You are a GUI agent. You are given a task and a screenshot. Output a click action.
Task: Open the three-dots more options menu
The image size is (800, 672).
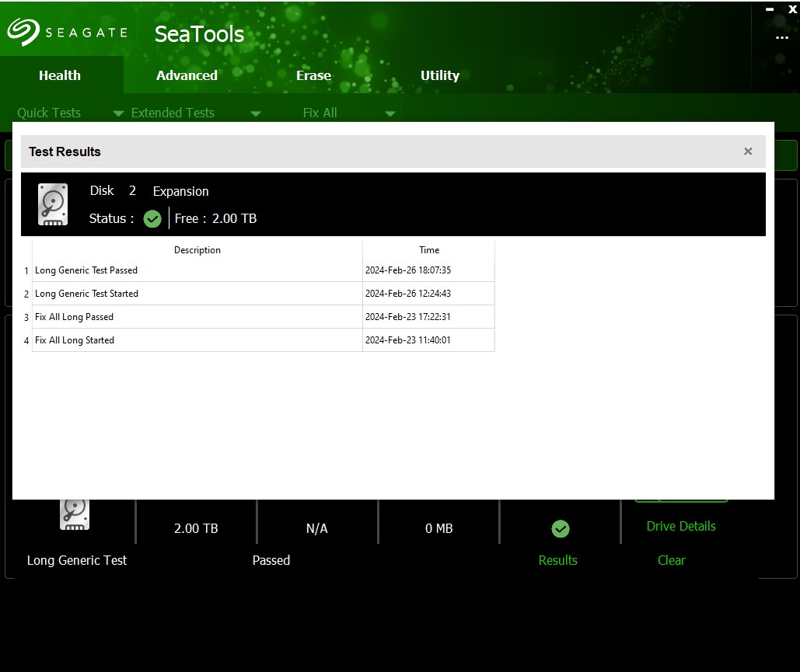tap(781, 37)
